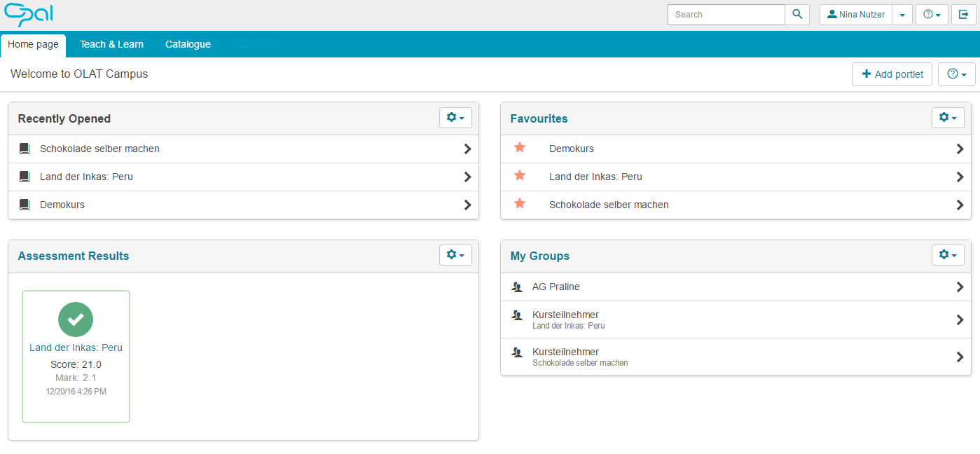Open the Recently Opened gear settings dropdown
The width and height of the screenshot is (980, 454).
(x=455, y=118)
